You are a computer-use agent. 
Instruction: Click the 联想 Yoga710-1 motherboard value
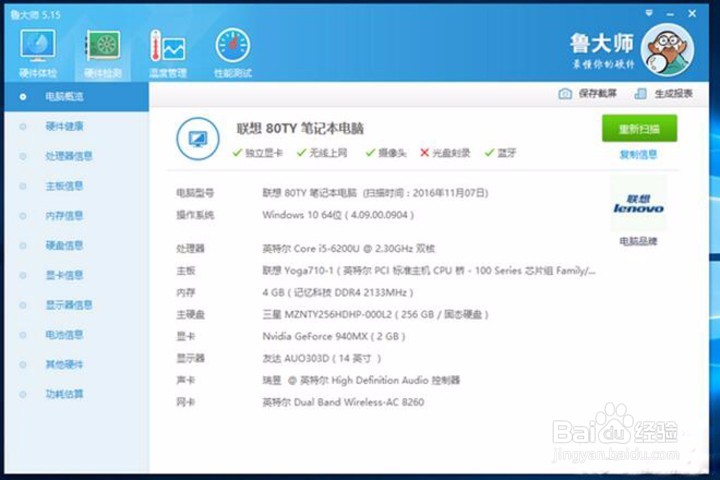click(429, 271)
